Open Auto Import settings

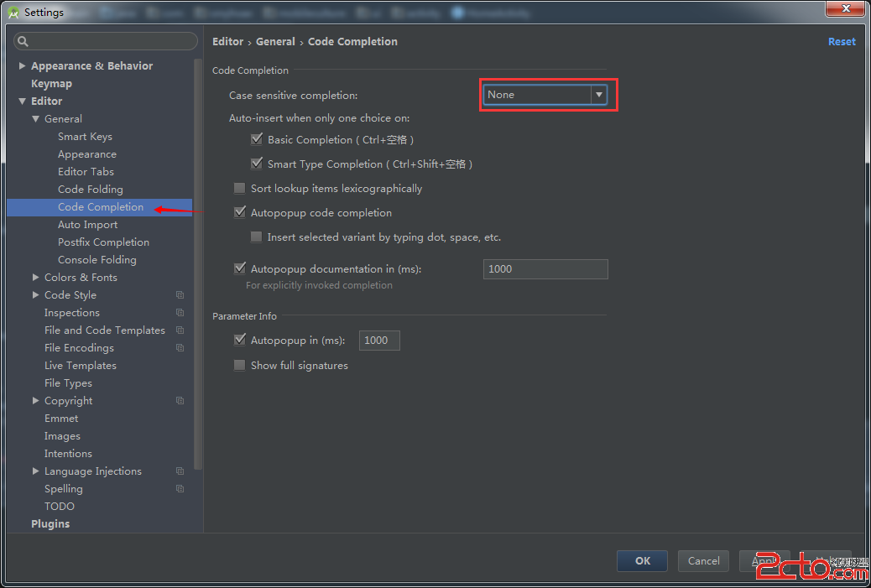tap(88, 225)
